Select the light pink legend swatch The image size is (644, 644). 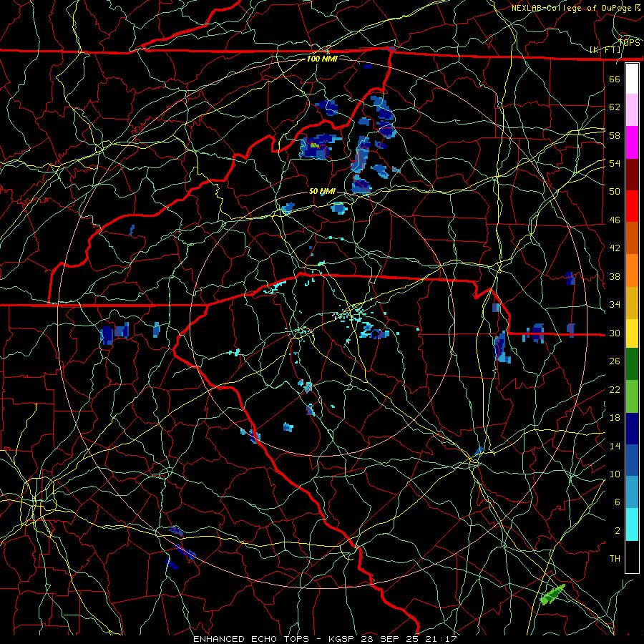tap(632, 109)
